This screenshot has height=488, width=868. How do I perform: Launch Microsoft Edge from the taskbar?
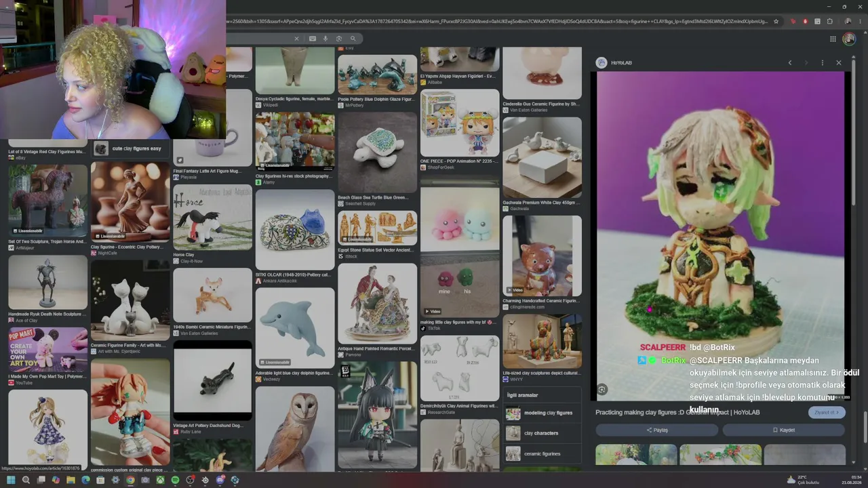(x=85, y=480)
